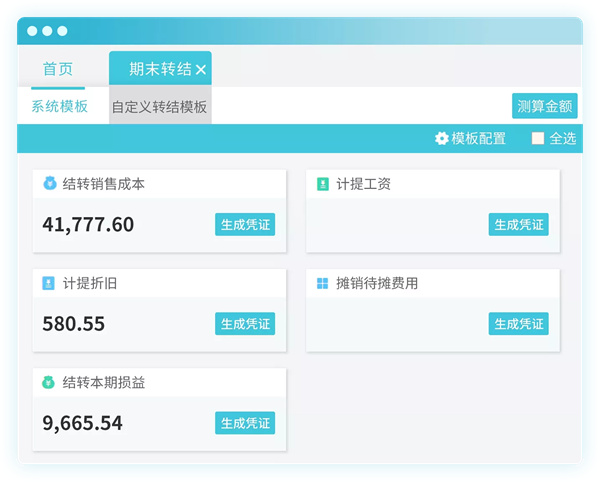Tick the 全选 checkbox
This screenshot has width=600, height=482.
pos(538,139)
